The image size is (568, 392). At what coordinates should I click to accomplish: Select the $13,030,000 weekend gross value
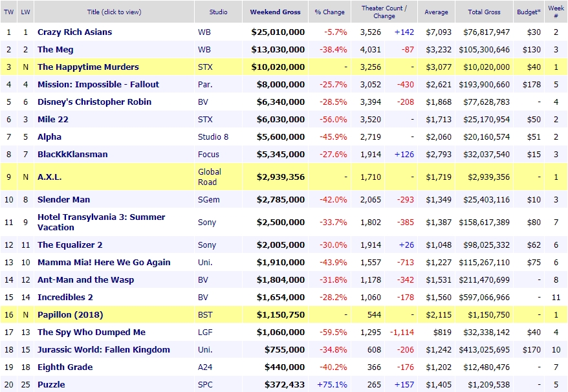[278, 49]
